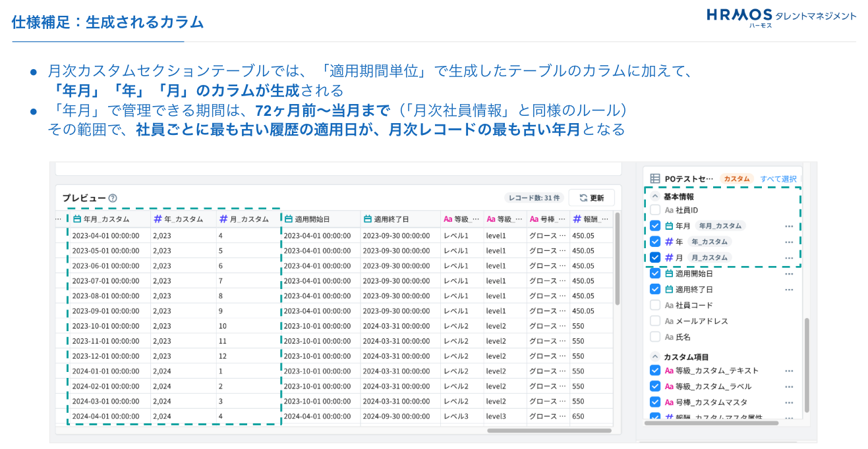Open the more options icon for 年月 field

788,226
